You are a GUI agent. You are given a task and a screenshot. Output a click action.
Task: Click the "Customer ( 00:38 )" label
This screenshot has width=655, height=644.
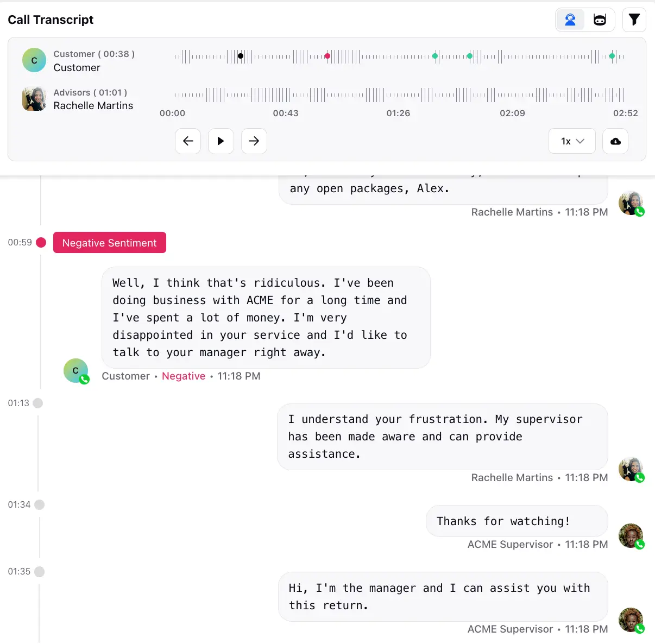point(94,54)
